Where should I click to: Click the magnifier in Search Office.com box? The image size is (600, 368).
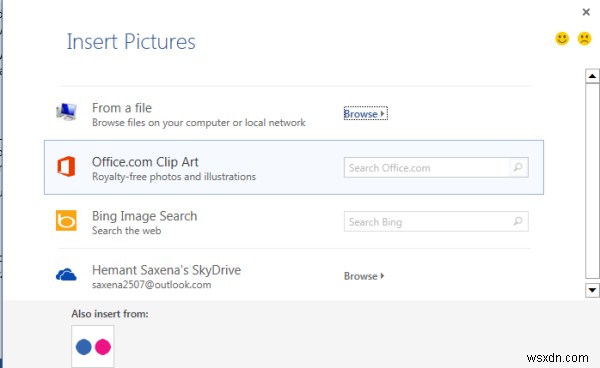(518, 167)
